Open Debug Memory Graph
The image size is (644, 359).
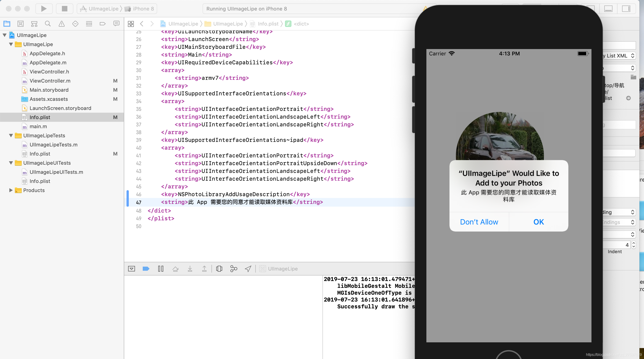[x=233, y=269]
